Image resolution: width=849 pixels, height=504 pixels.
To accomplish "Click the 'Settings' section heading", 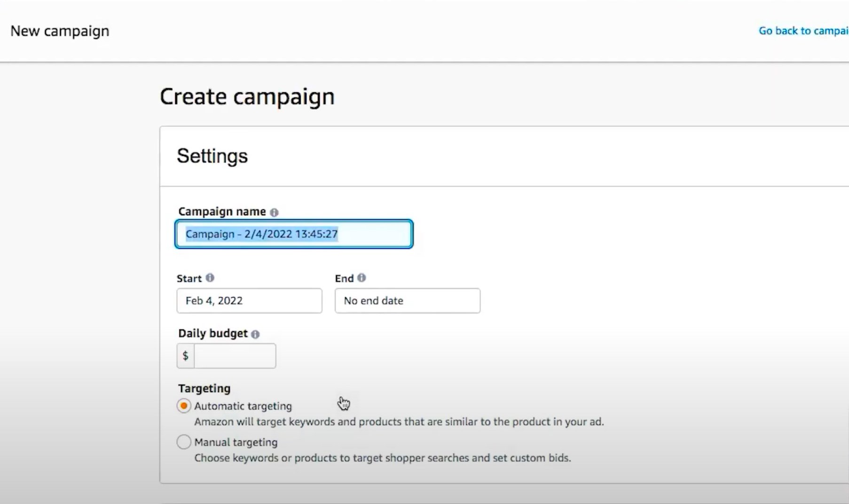I will click(212, 156).
